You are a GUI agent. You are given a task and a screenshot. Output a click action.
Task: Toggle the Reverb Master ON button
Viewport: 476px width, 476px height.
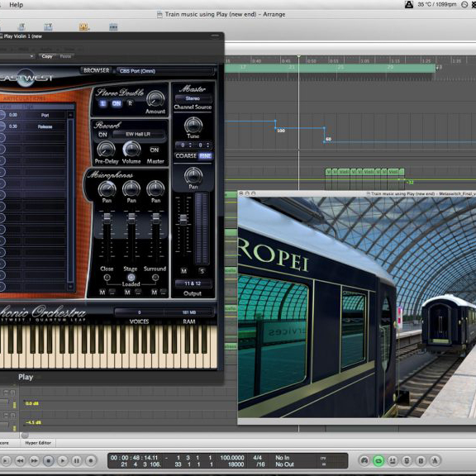(x=155, y=150)
